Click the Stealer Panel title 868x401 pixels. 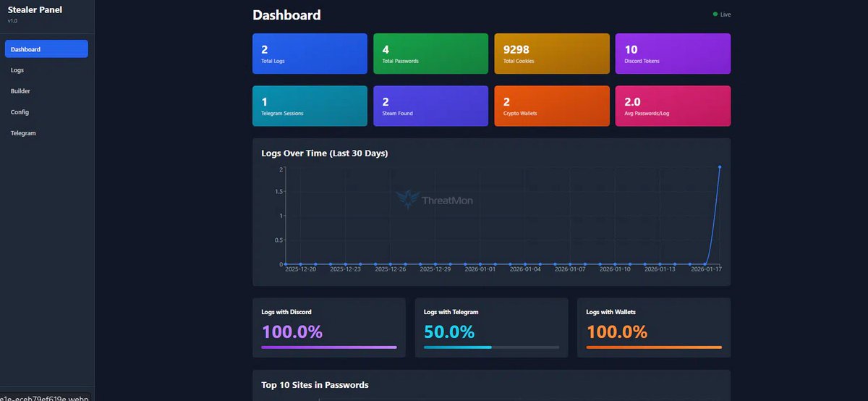(x=35, y=9)
